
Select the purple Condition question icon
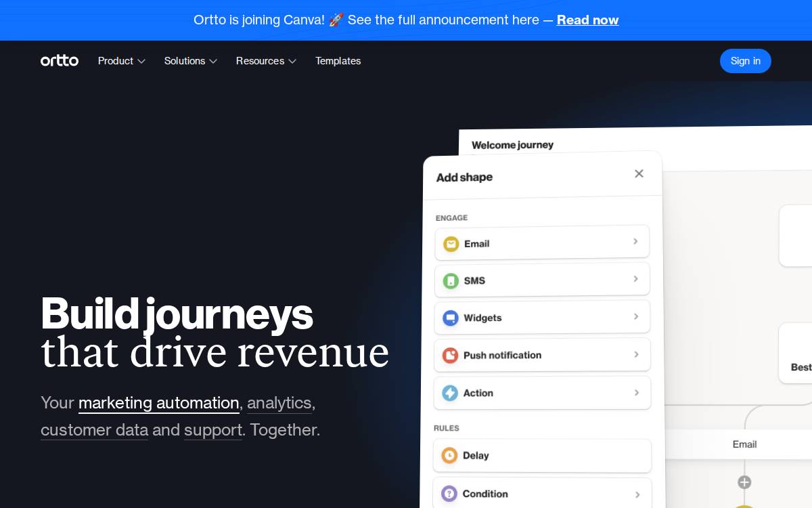point(449,494)
